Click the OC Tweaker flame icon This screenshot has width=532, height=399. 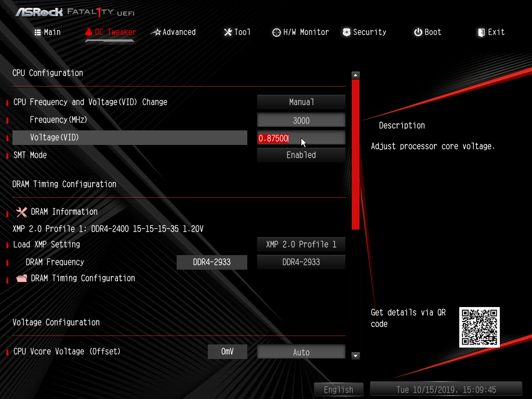coord(89,32)
